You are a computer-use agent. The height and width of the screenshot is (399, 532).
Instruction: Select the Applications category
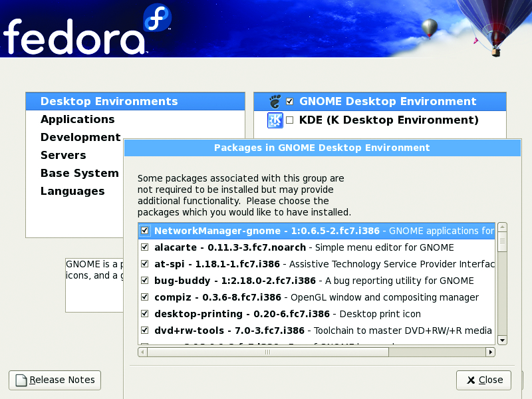(x=77, y=120)
